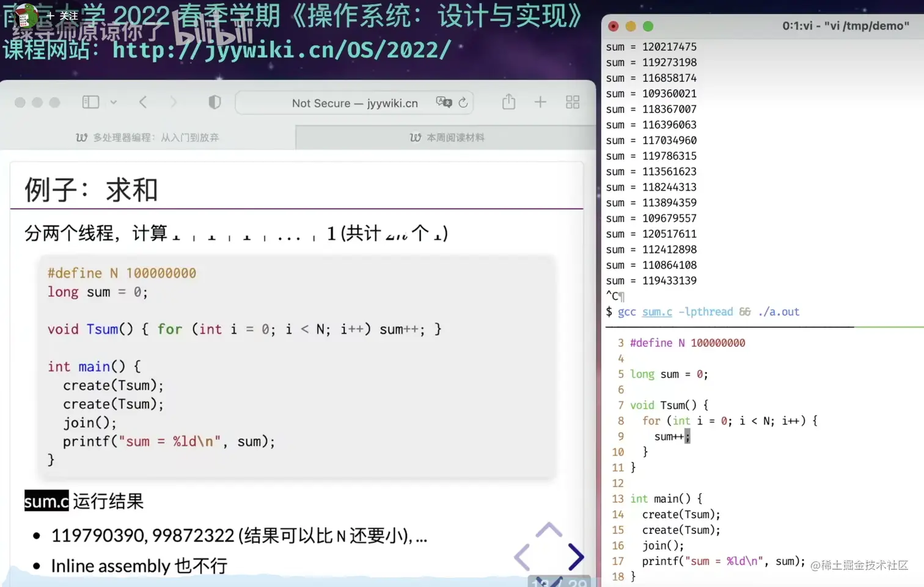Click terminal output 'sum = 109360021'
Image resolution: width=924 pixels, height=587 pixels.
point(651,93)
